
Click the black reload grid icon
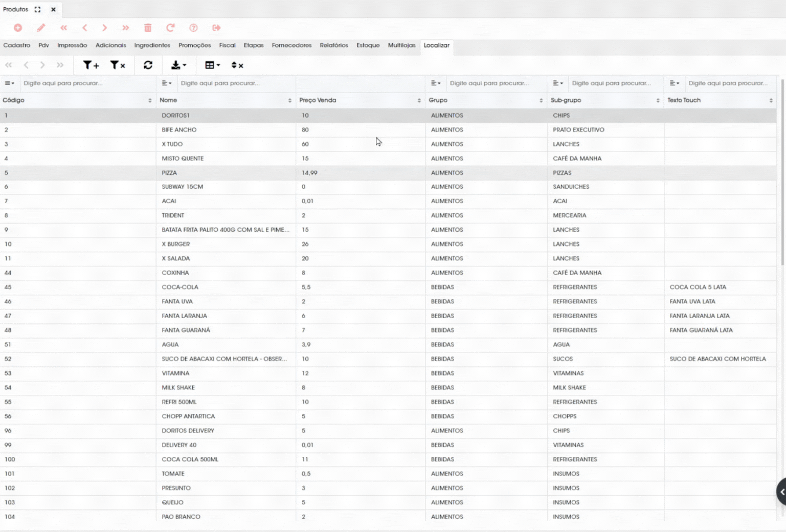(x=148, y=65)
